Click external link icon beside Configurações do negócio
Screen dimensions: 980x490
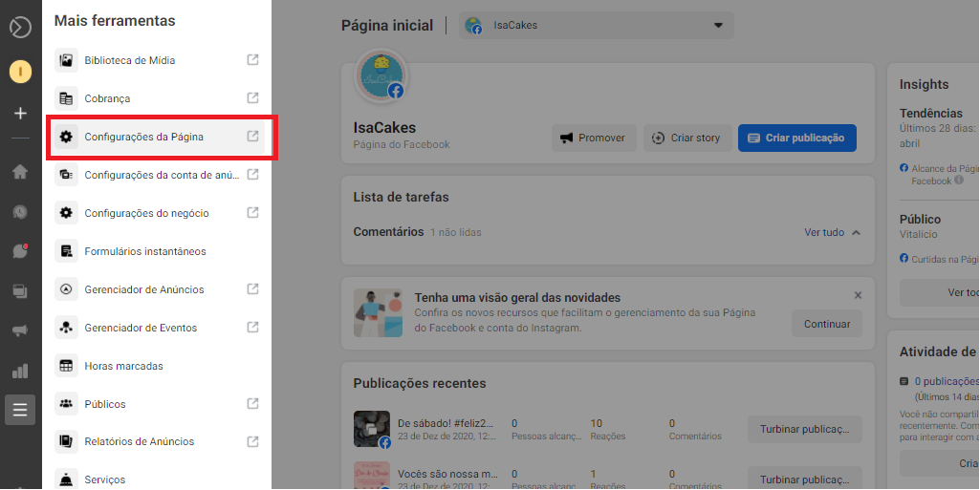pyautogui.click(x=252, y=212)
